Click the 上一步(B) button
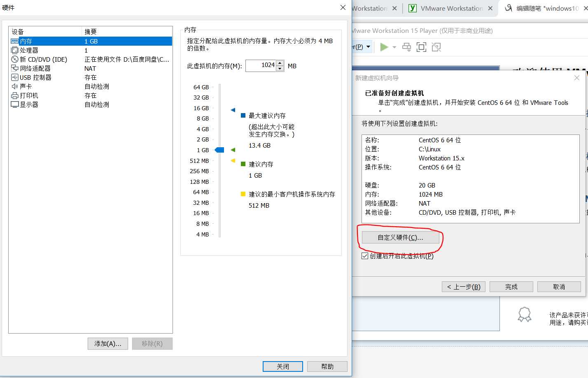Screen dimensions: 588x378 (x=464, y=287)
